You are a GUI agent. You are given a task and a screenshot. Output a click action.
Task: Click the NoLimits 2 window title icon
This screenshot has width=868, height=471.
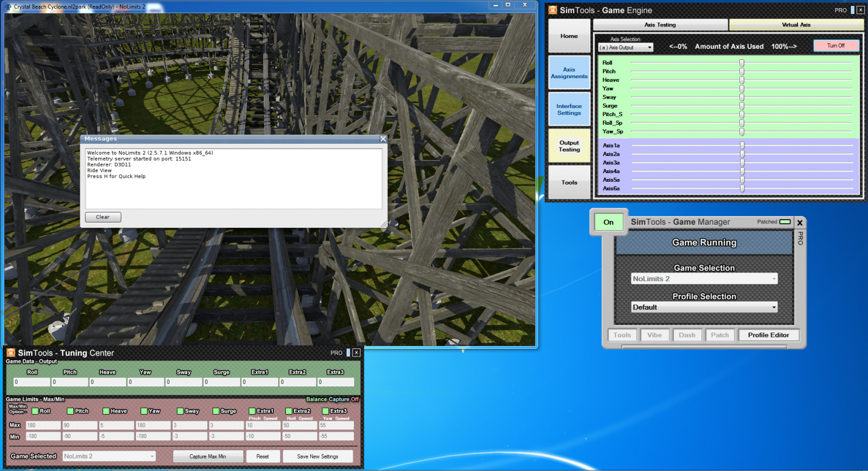(8, 7)
